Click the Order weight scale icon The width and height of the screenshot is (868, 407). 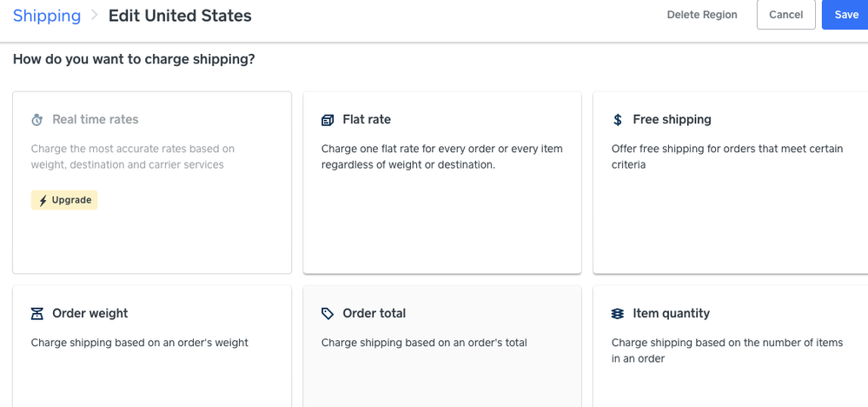(x=37, y=314)
